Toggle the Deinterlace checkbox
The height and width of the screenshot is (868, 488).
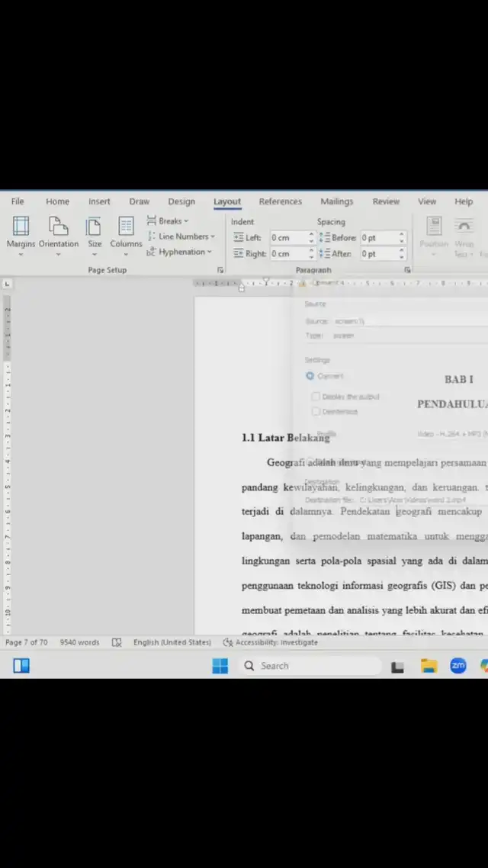[316, 411]
